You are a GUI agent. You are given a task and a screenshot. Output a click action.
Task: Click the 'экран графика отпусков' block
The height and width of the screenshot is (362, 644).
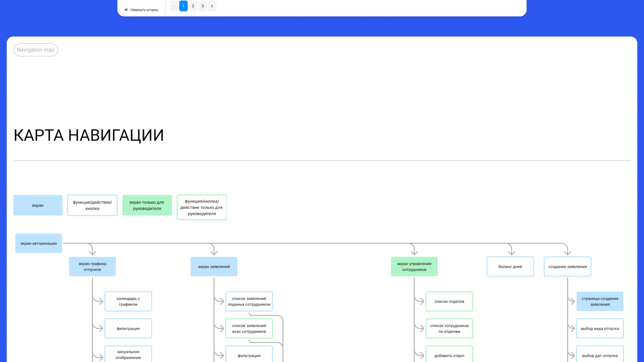[x=92, y=266]
